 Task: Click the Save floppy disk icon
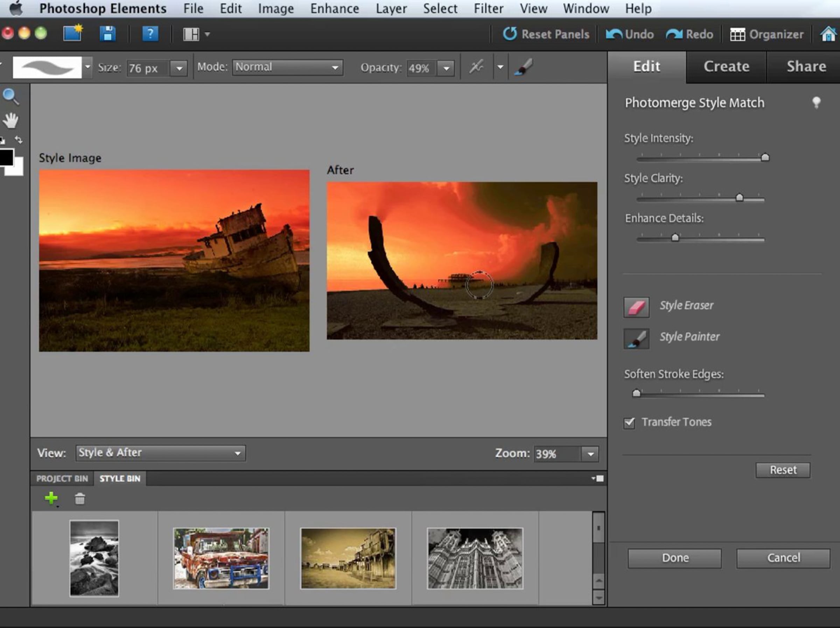[x=107, y=34]
